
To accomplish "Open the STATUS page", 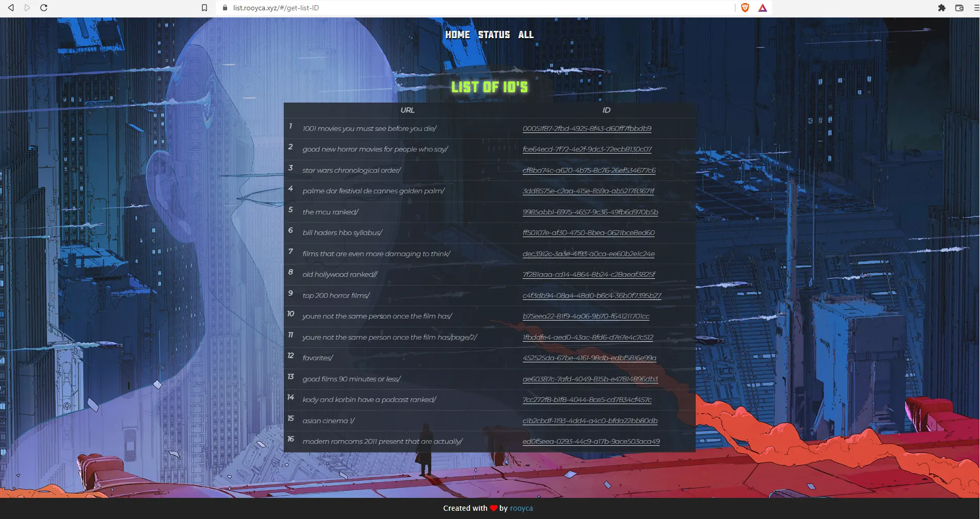I will pyautogui.click(x=494, y=35).
